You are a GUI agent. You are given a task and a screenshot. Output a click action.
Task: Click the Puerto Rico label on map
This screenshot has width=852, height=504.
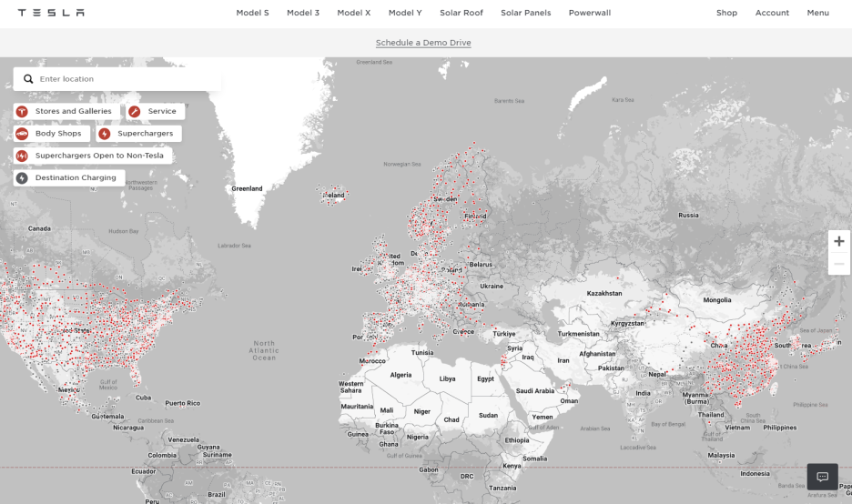pyautogui.click(x=183, y=404)
